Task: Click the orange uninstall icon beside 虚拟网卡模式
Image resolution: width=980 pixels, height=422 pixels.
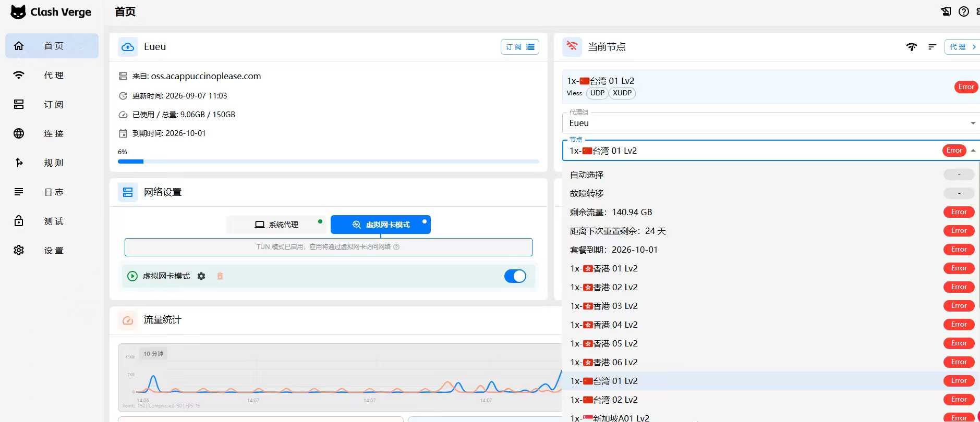Action: pos(220,276)
